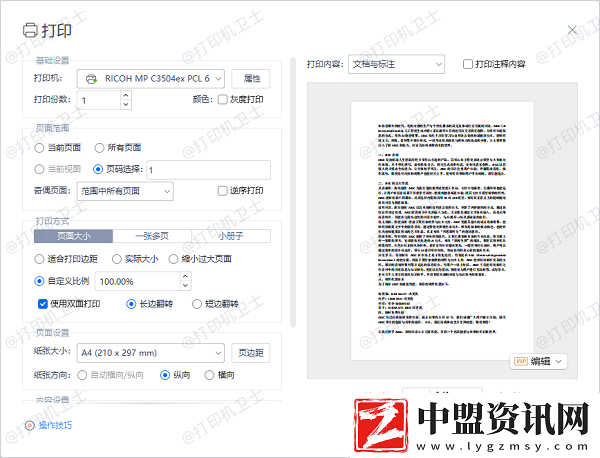Screen dimensions: 600x458
Task: Select the 当前视图 radio option
Action: click(39, 169)
